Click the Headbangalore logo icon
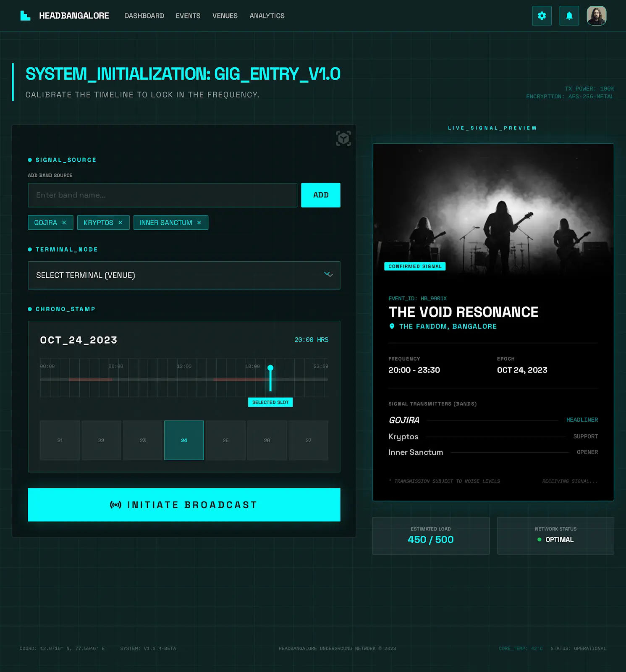 coord(25,16)
